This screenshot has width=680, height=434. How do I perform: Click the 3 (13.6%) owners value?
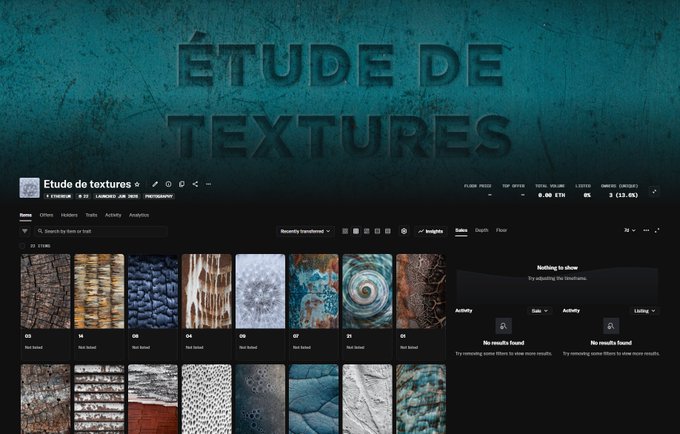(623, 195)
